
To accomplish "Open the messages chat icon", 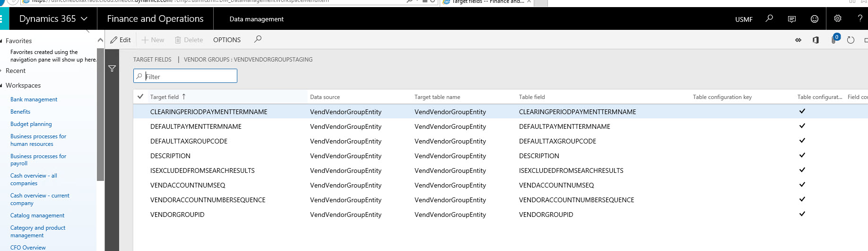I will 792,19.
